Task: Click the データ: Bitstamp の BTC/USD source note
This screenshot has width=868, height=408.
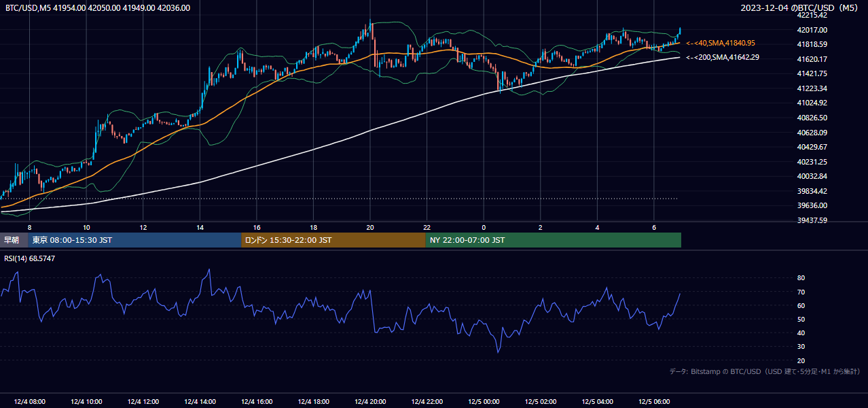Action: [765, 371]
